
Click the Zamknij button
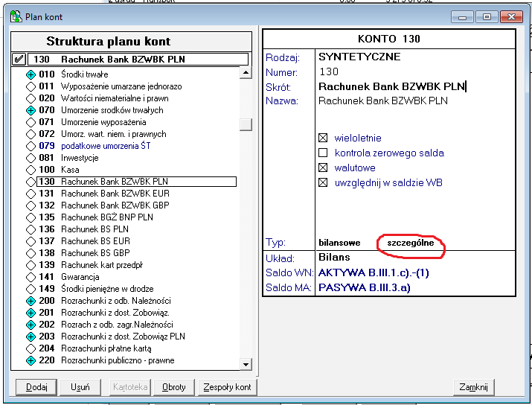(473, 387)
